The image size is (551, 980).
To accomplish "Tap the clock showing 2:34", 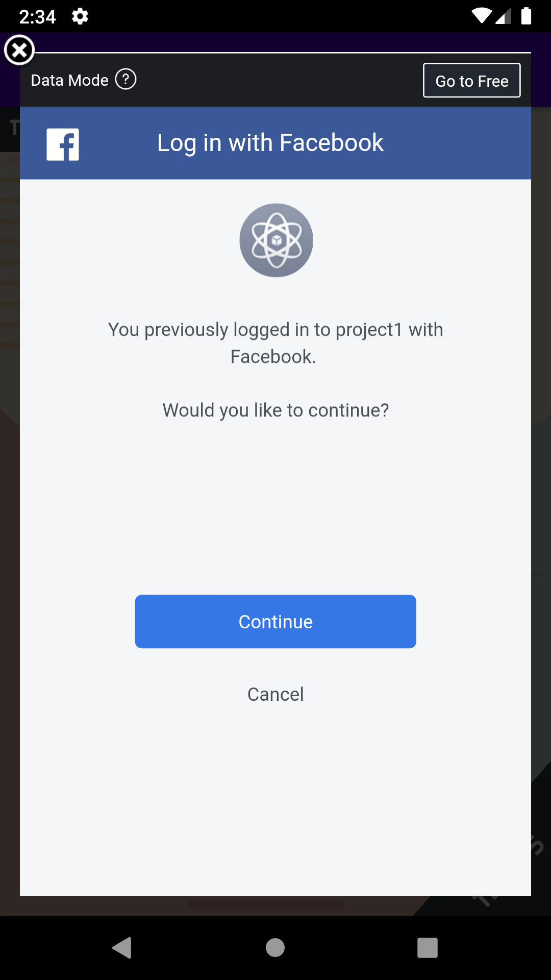I will tap(38, 16).
